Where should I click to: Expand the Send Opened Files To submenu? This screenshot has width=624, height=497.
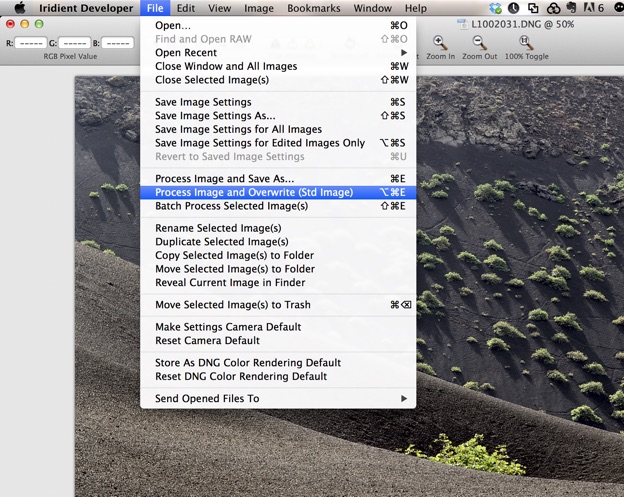tap(278, 398)
